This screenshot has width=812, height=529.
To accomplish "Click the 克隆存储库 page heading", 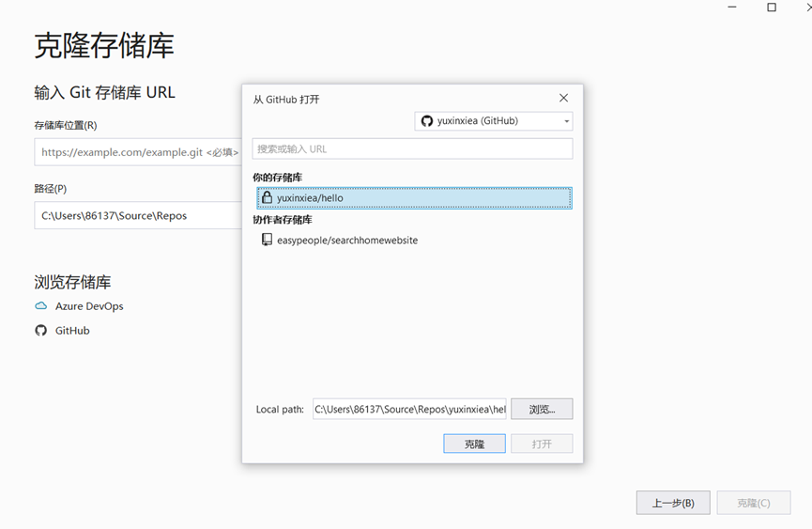I will [x=104, y=46].
